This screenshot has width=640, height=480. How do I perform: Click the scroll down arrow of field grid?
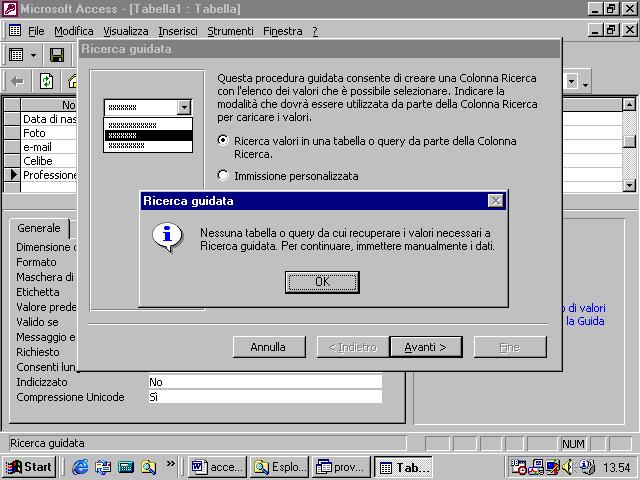tap(629, 185)
